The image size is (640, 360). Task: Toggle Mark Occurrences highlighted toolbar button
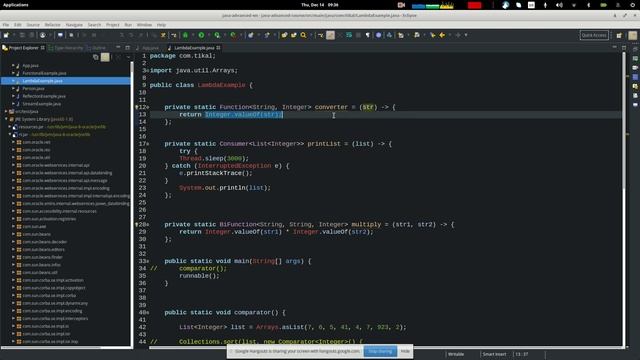[331, 36]
